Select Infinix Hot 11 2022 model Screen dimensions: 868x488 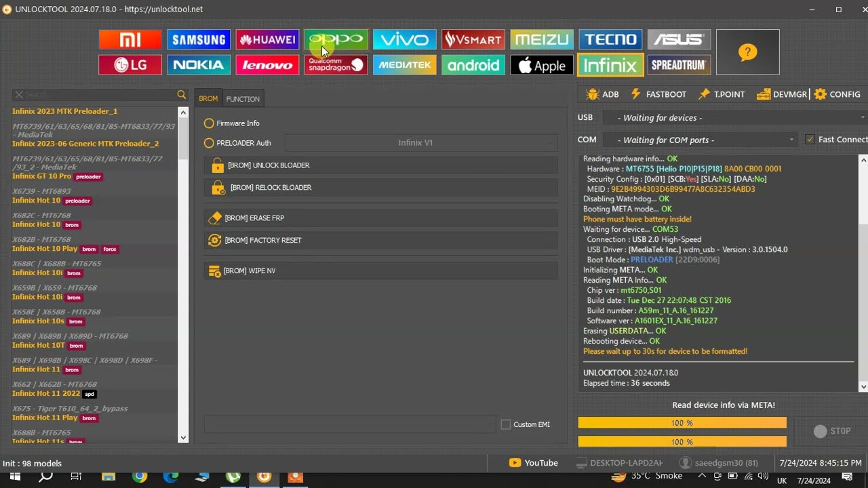[x=45, y=393]
